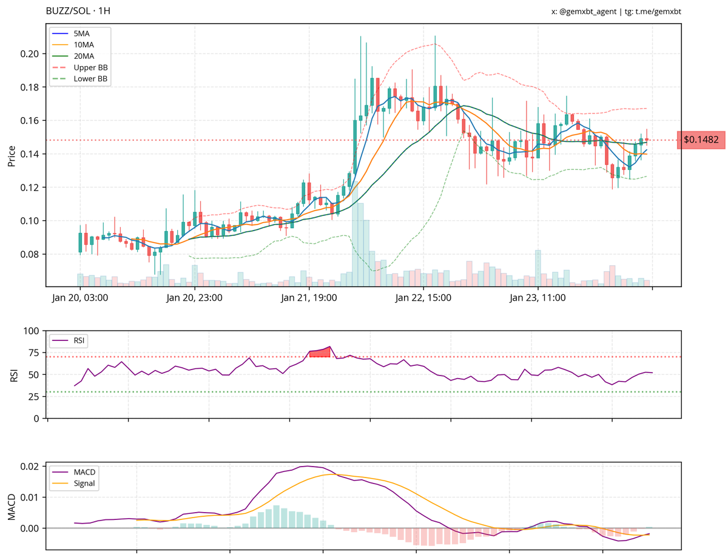
Task: Click the BUZZ/SOL 1H chart title
Action: [79, 10]
